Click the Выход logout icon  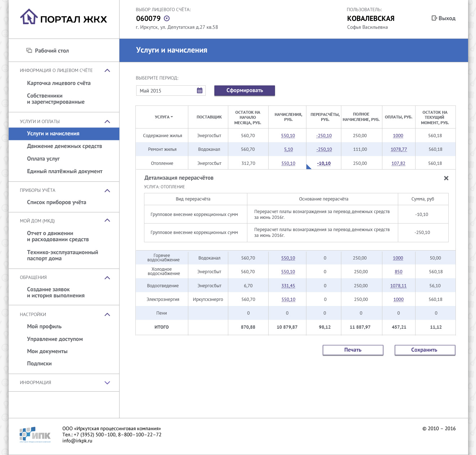click(434, 18)
